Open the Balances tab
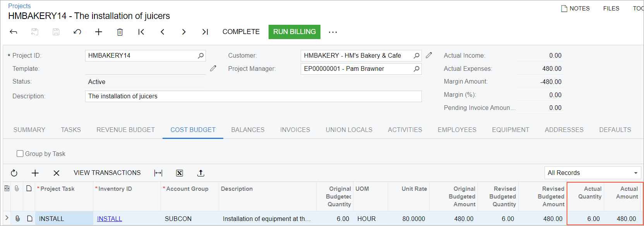The image size is (644, 226). (x=248, y=130)
